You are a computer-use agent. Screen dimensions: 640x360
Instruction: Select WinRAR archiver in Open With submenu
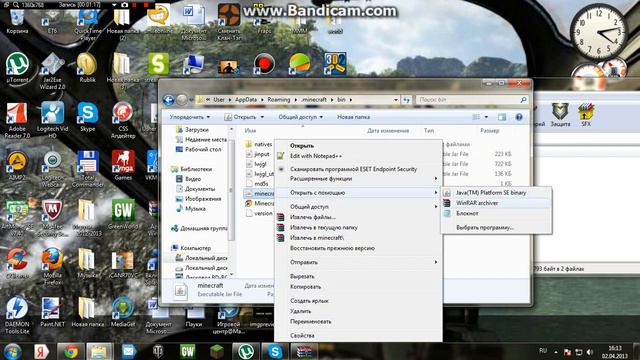[496, 203]
